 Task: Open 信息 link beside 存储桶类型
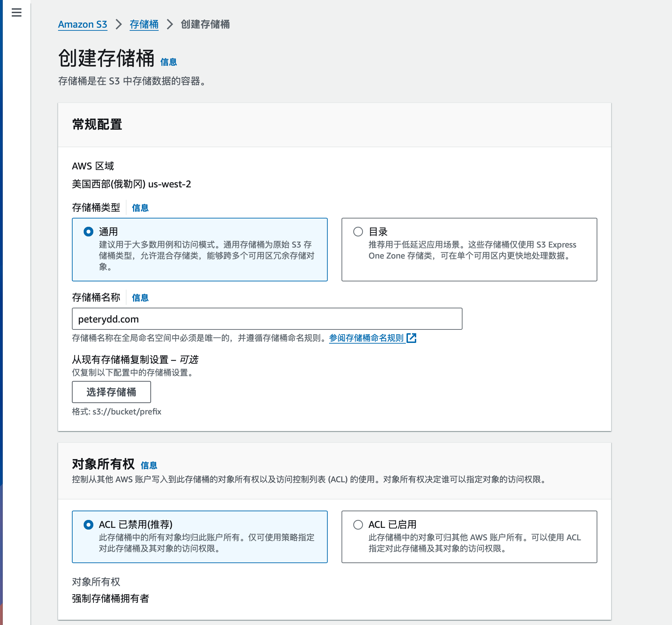coord(140,208)
